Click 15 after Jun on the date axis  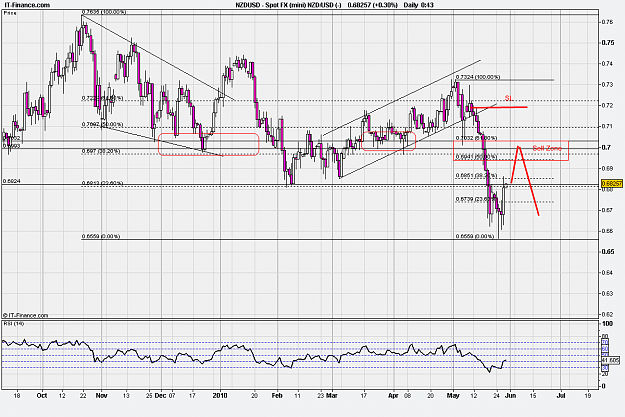point(533,395)
